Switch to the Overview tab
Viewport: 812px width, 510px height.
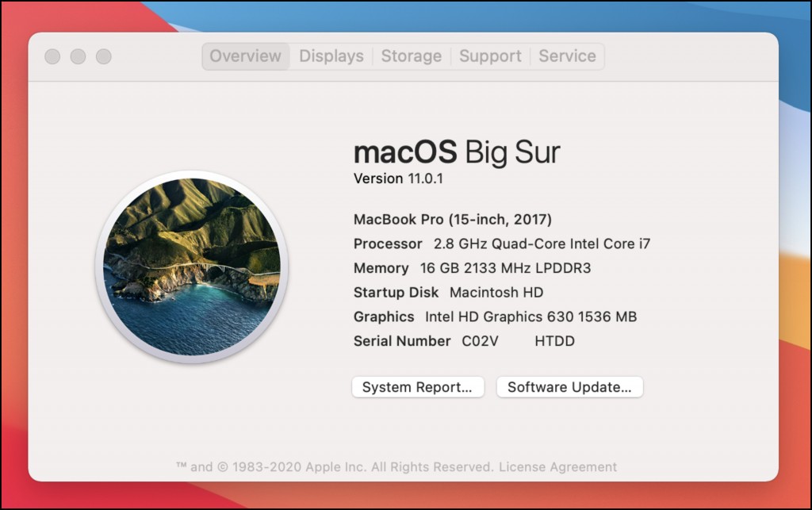coord(246,56)
